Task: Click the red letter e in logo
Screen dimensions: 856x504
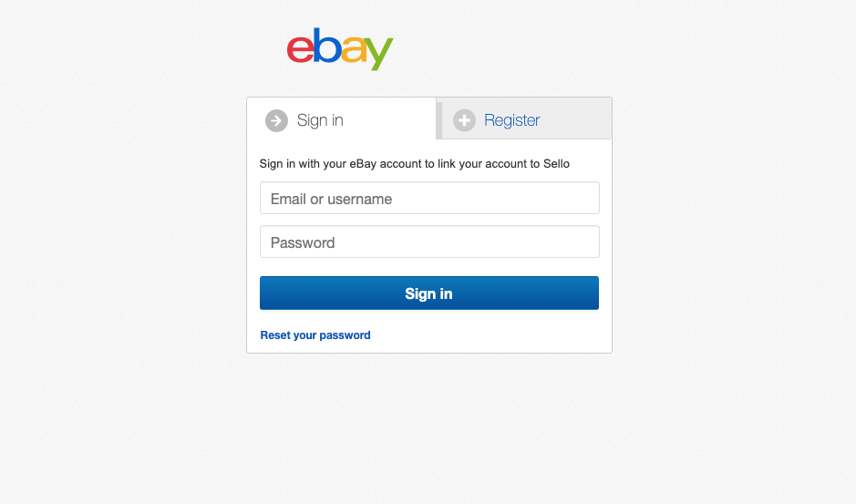Action: [300, 50]
